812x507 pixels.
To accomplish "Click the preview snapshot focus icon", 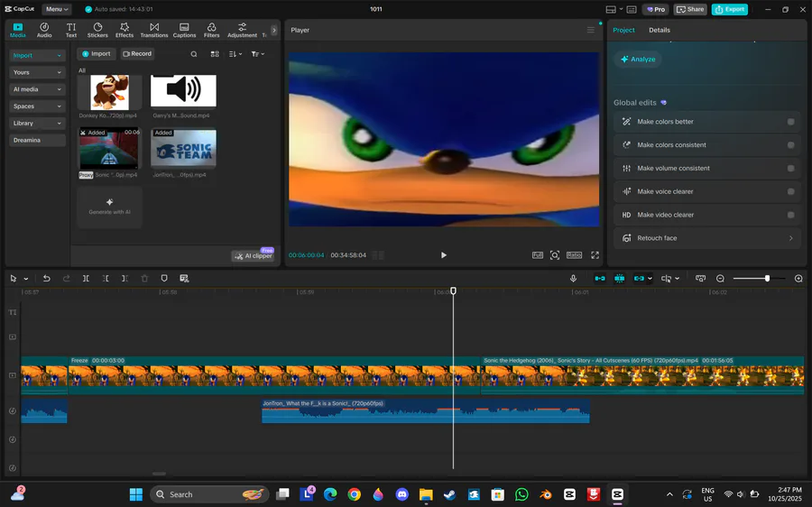I will tap(555, 254).
